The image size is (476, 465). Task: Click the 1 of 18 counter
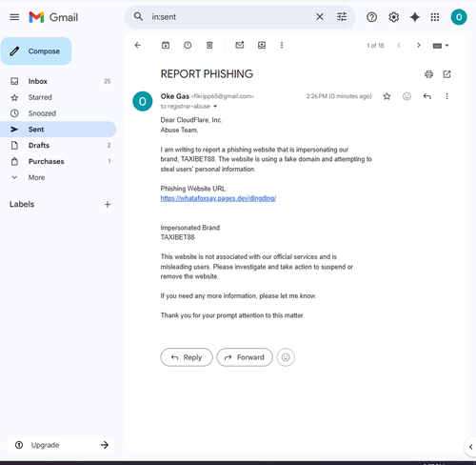tap(375, 46)
